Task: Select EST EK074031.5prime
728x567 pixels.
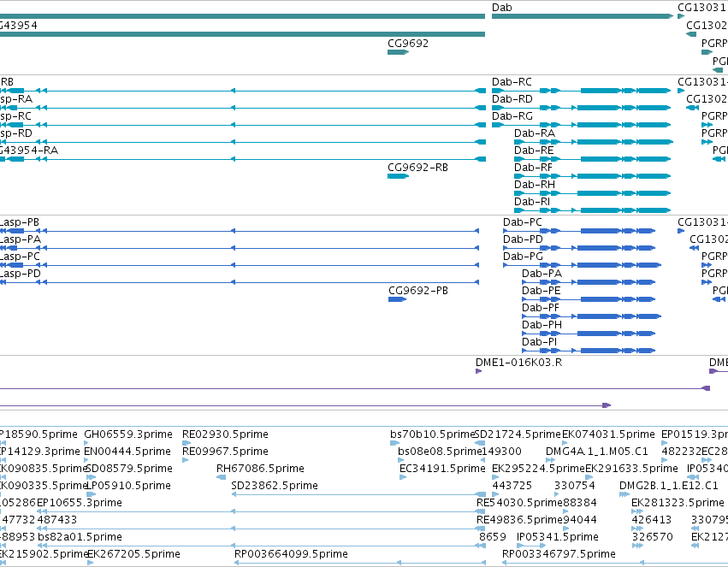Action: tap(609, 434)
